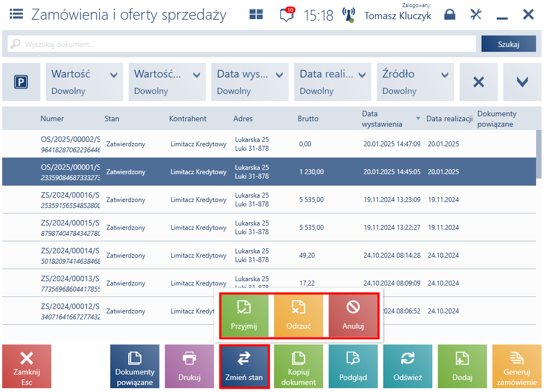
Task: Click the Drukuj print button
Action: coord(189,366)
